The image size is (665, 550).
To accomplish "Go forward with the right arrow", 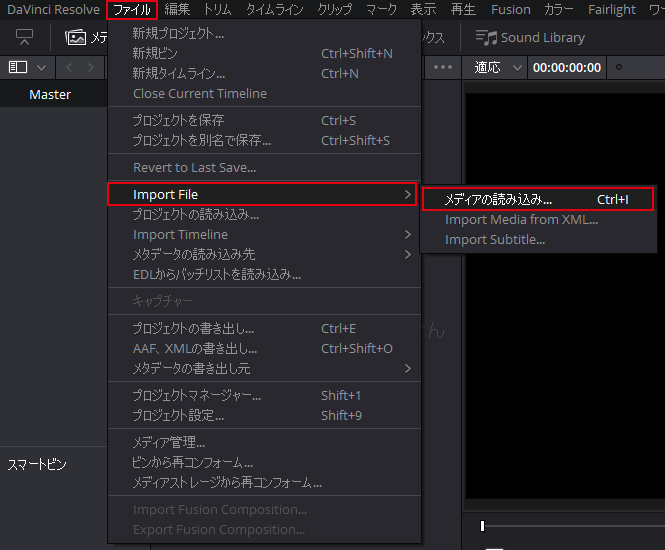I will (x=90, y=67).
